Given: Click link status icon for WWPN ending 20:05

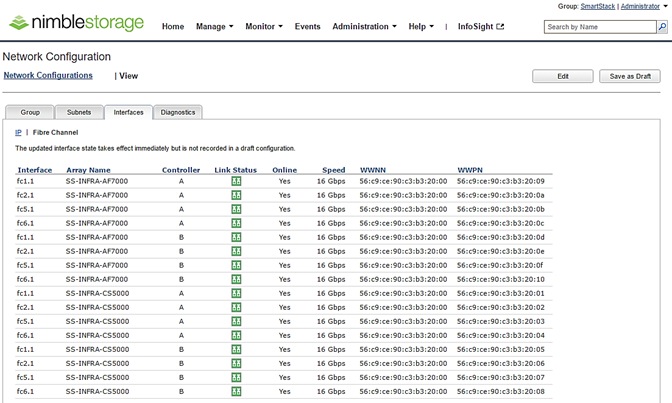Looking at the screenshot, I should click(236, 349).
